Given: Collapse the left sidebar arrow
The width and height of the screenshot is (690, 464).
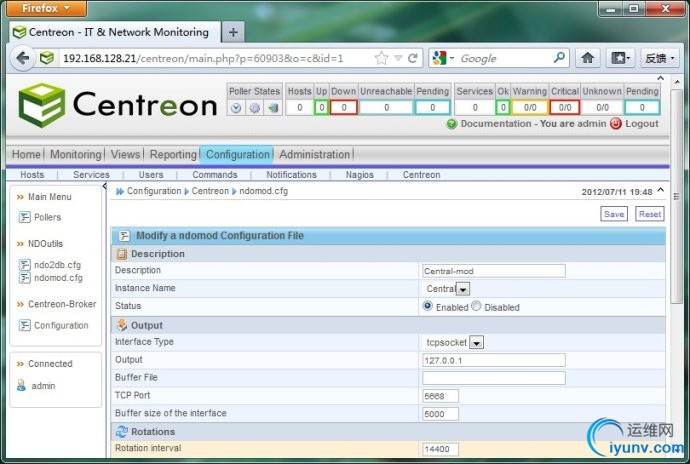Looking at the screenshot, I should (x=104, y=186).
